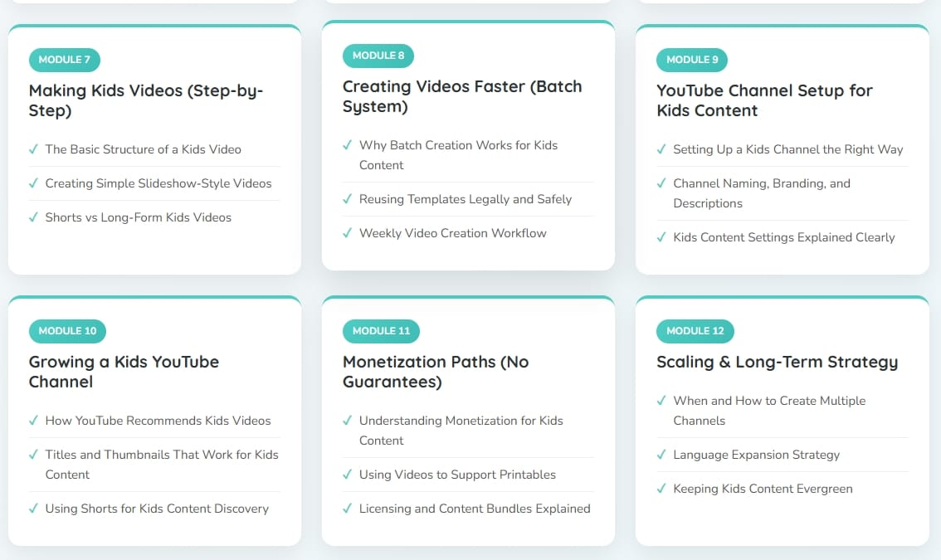The image size is (941, 560).
Task: Click the MODULE 9 badge
Action: [x=692, y=60]
